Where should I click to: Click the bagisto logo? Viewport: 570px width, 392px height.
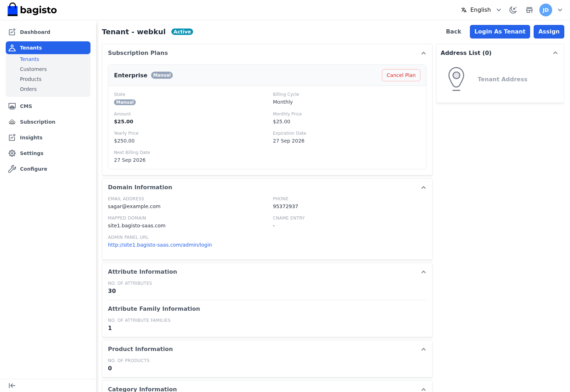pos(32,10)
